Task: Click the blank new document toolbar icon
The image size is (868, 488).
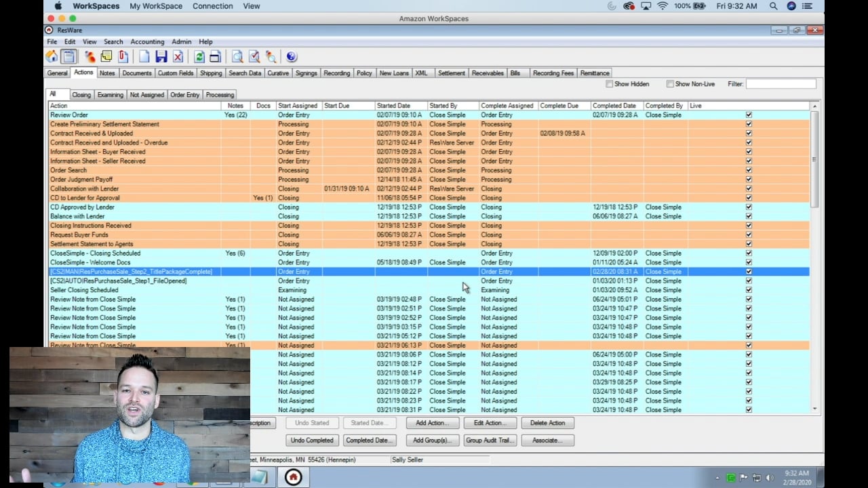Action: 144,57
